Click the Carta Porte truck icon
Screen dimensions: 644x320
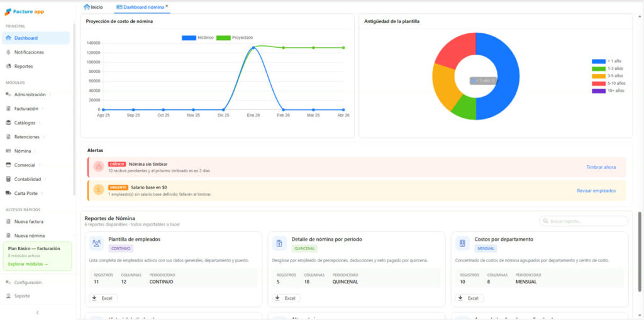tap(8, 193)
